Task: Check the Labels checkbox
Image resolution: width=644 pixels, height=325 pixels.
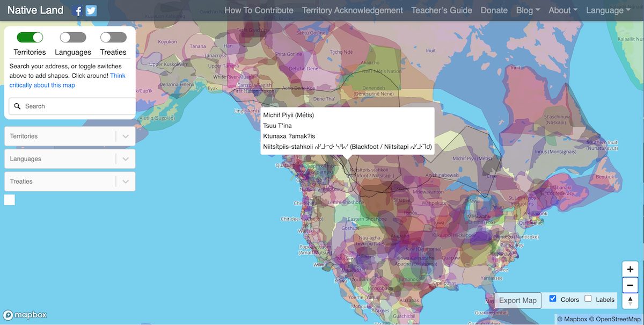Action: 588,299
